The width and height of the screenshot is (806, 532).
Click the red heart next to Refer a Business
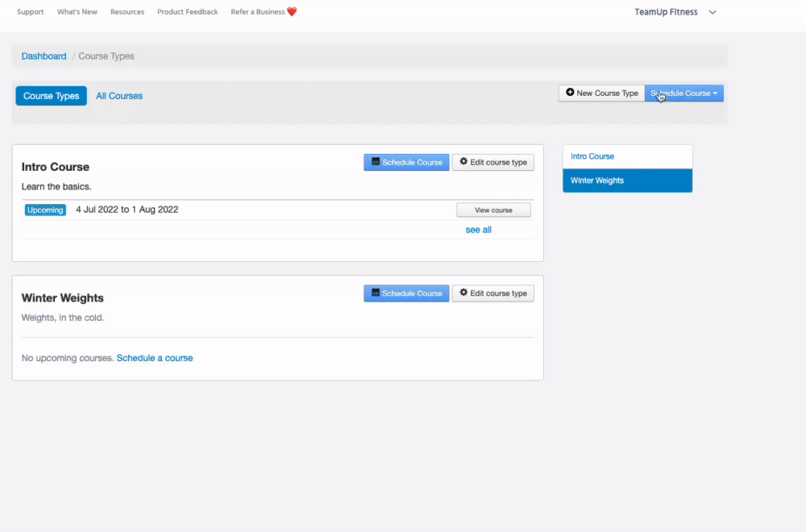[x=292, y=12]
